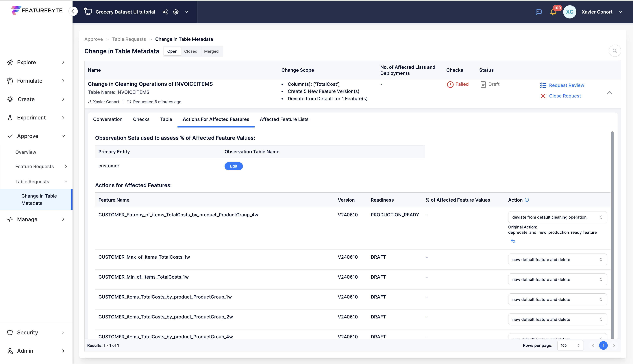
Task: Click the Manage pulse icon
Action: (x=10, y=219)
